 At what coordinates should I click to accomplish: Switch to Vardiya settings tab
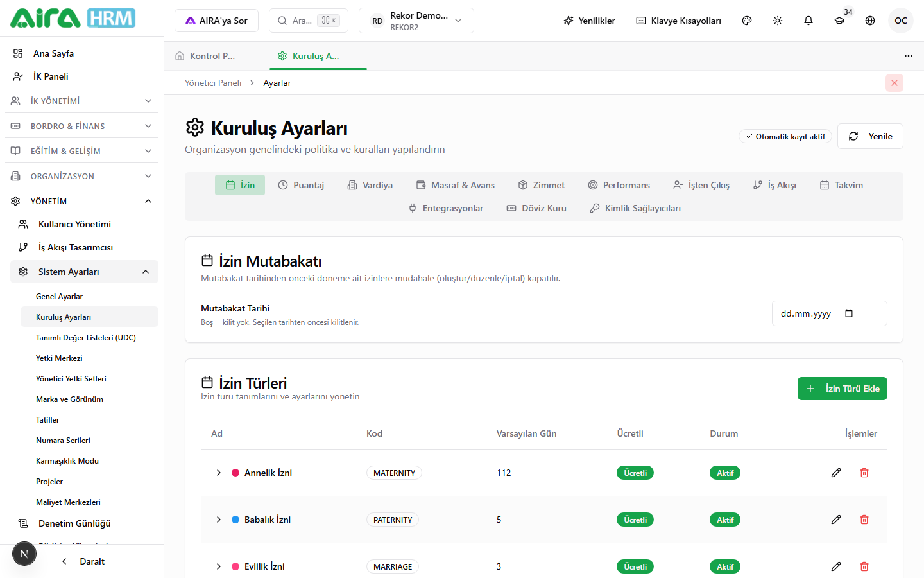(x=370, y=185)
